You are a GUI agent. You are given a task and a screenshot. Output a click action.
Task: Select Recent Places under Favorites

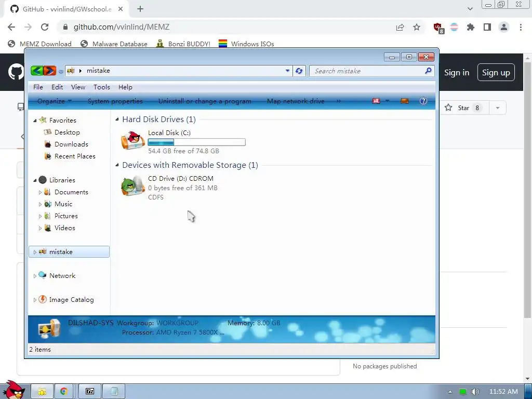click(75, 156)
